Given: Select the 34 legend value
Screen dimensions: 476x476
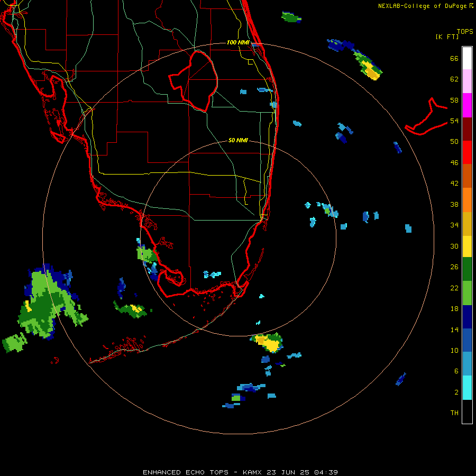Looking at the screenshot, I should point(454,225).
